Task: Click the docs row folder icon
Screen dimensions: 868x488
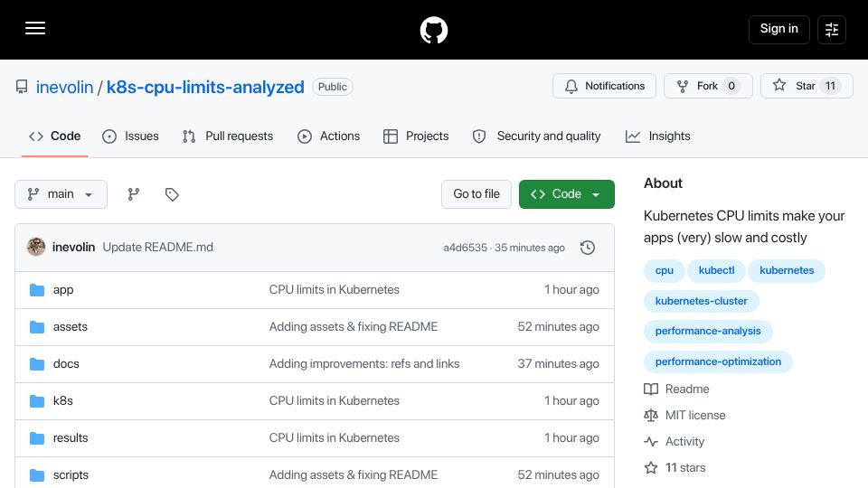Action: point(37,364)
